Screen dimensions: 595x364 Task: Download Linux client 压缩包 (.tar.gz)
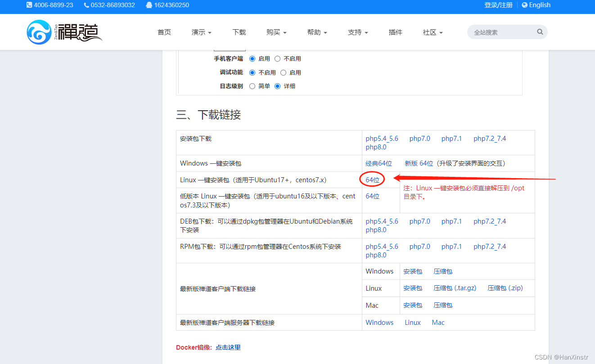coord(455,288)
